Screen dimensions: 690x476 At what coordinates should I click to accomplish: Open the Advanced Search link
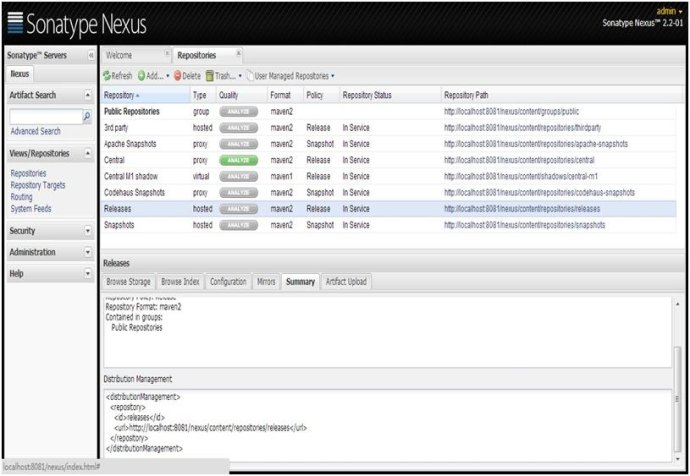[35, 131]
